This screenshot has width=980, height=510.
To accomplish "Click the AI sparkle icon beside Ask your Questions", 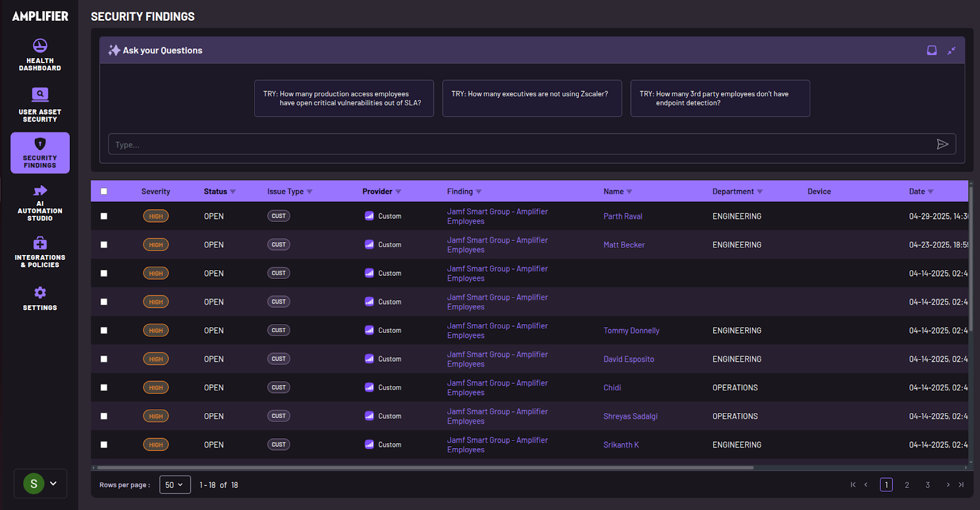I will (114, 50).
